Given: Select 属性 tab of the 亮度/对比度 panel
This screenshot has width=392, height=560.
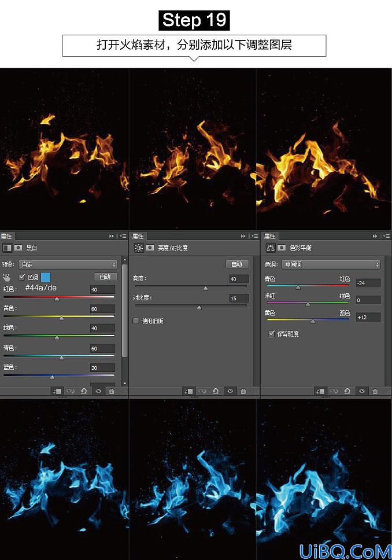Looking at the screenshot, I should [138, 236].
